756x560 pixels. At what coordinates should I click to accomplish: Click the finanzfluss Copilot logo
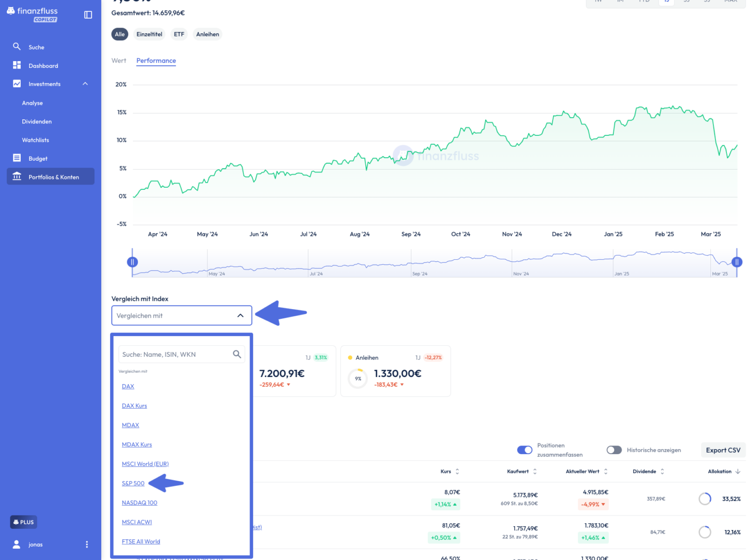pos(32,15)
